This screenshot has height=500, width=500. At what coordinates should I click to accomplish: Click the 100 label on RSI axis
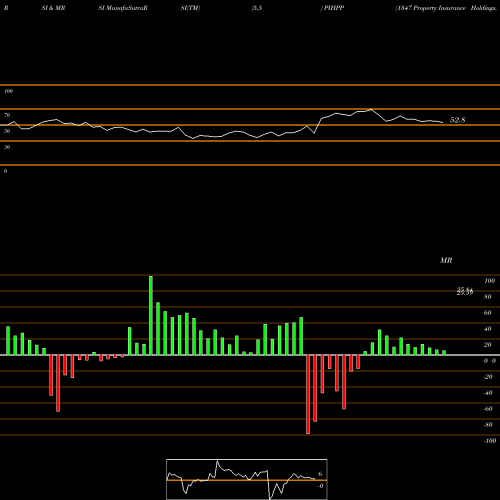pos(9,91)
